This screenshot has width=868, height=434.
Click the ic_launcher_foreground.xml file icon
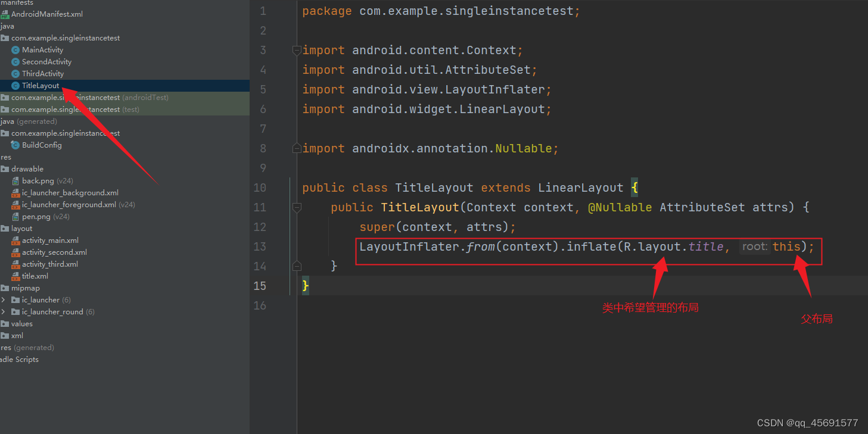pyautogui.click(x=15, y=205)
